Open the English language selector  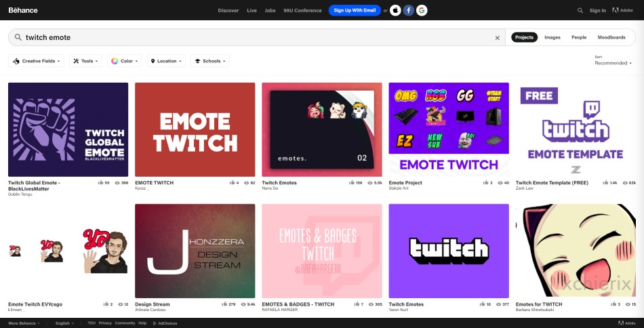64,323
